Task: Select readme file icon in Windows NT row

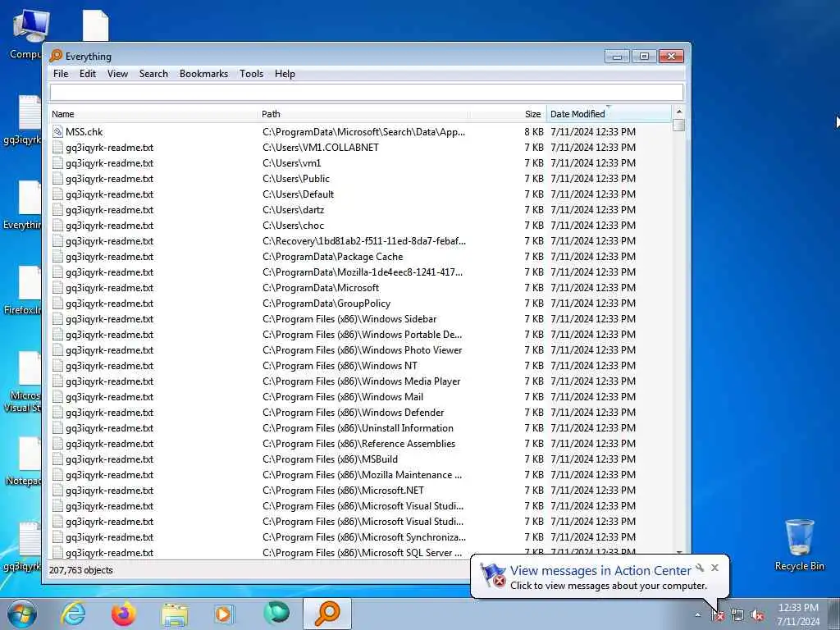Action: click(x=58, y=365)
